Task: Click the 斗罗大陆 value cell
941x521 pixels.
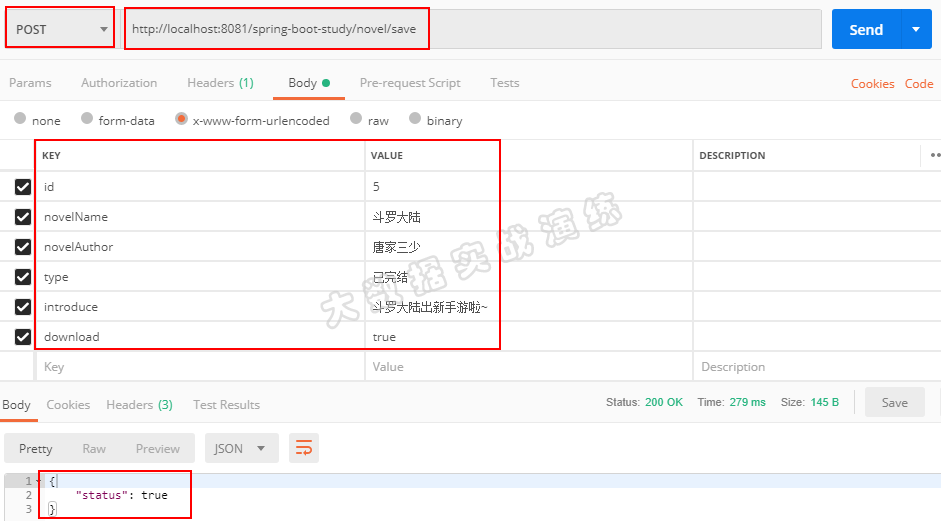Action: [529, 217]
